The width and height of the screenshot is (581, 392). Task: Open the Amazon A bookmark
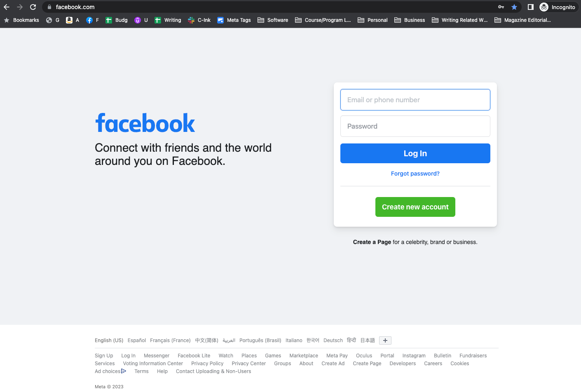click(73, 20)
